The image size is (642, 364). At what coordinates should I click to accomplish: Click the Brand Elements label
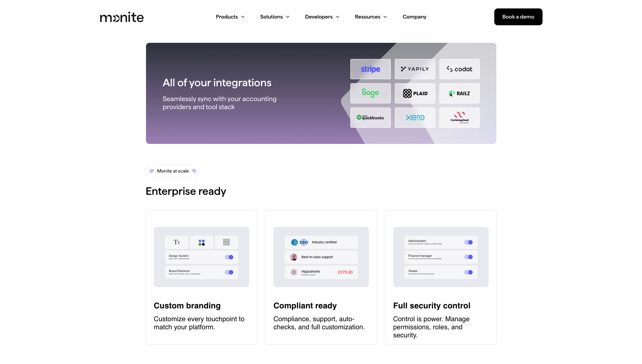coord(179,271)
